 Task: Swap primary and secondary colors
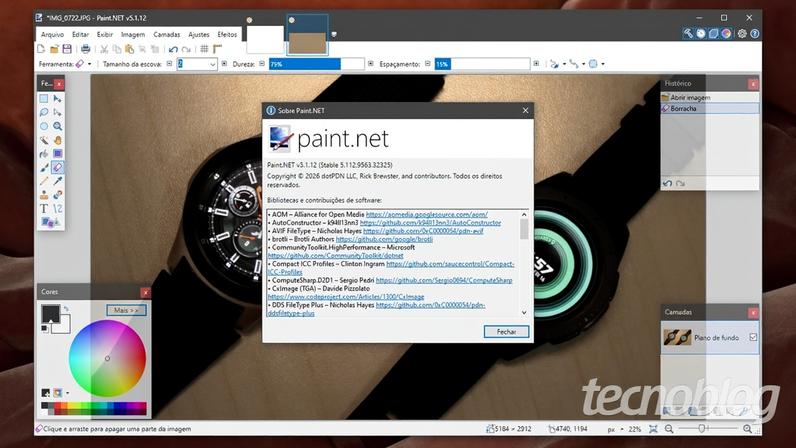pyautogui.click(x=66, y=308)
